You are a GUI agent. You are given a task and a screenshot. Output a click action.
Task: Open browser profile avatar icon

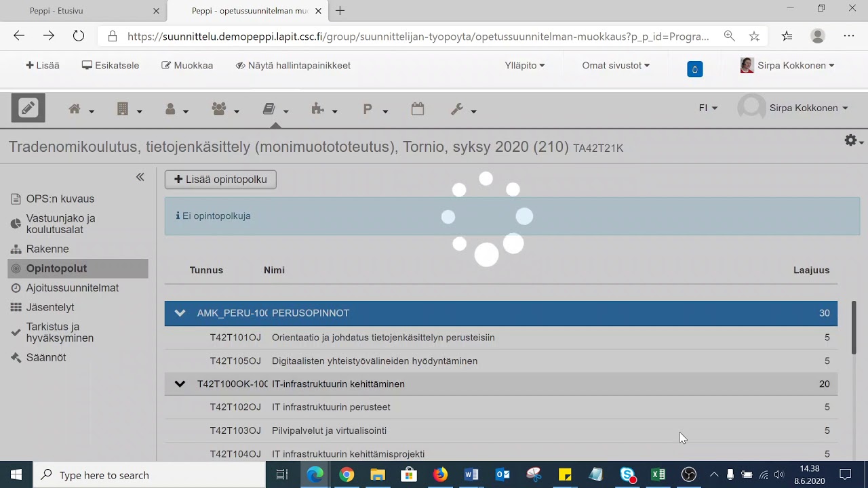[x=818, y=36]
